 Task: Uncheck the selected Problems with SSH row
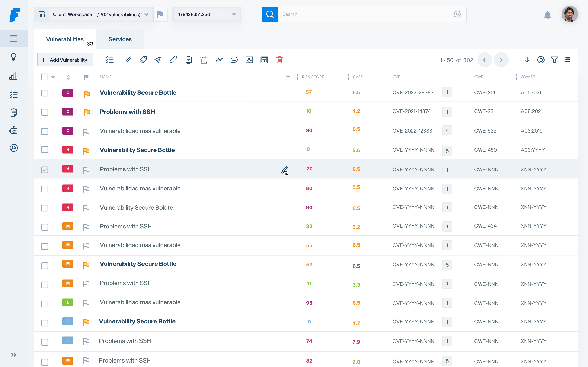click(x=45, y=170)
